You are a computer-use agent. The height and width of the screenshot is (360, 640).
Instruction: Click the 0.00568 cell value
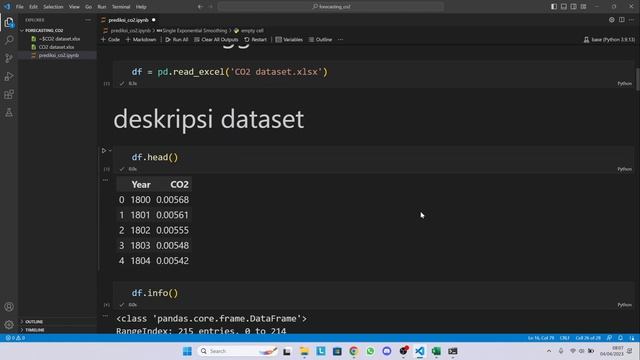(x=172, y=200)
